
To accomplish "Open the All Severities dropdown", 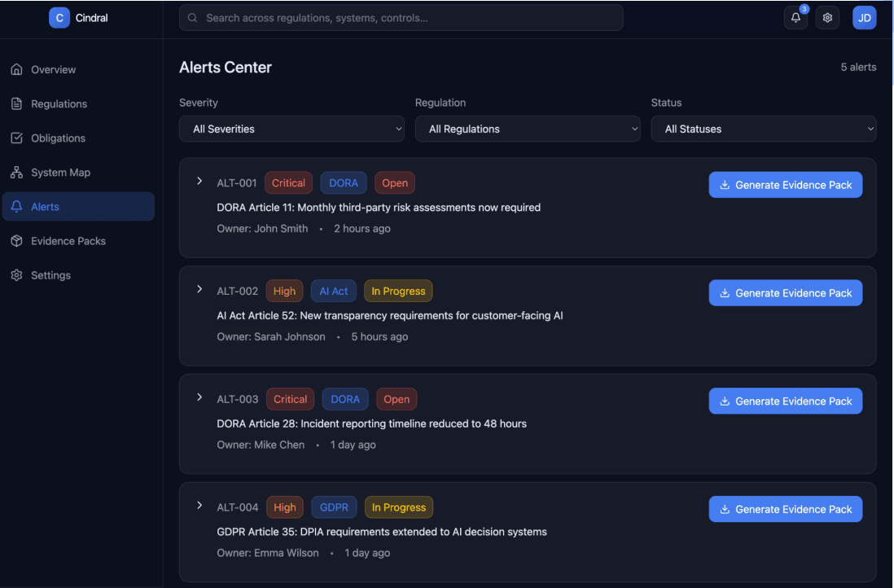I will tap(291, 129).
